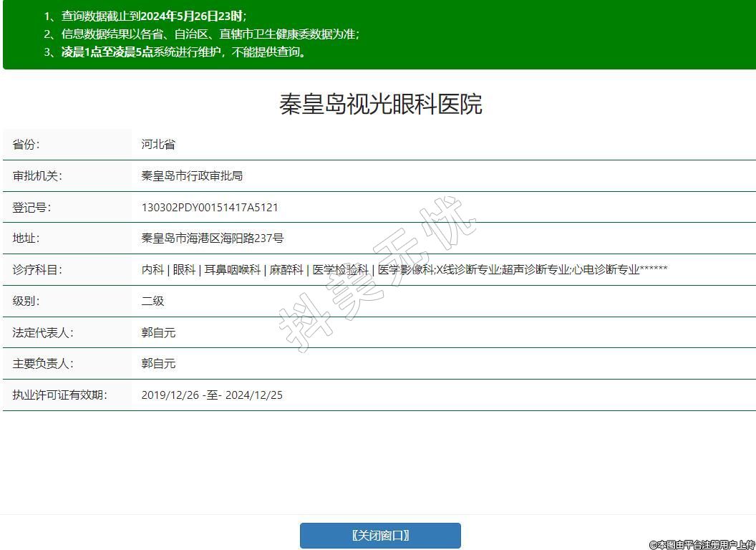The image size is (756, 550).
Task: Click 耳鼻咽喉科 in the departments list
Action: point(233,270)
